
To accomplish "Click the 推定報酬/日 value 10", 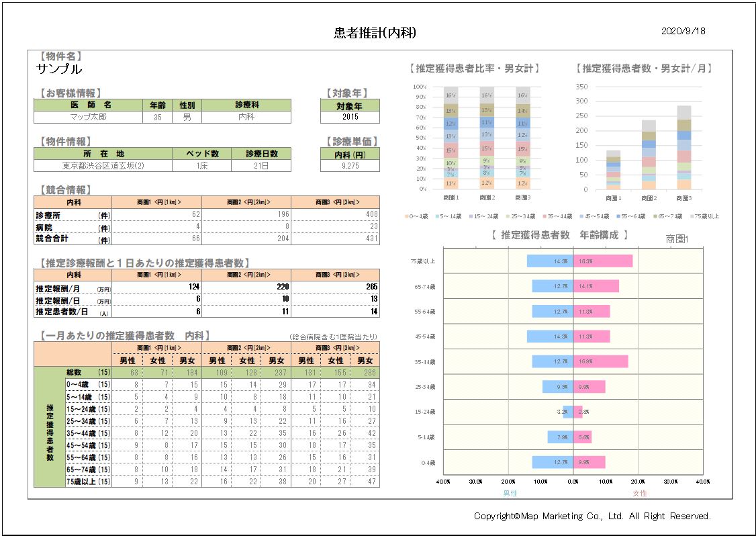I will [285, 299].
